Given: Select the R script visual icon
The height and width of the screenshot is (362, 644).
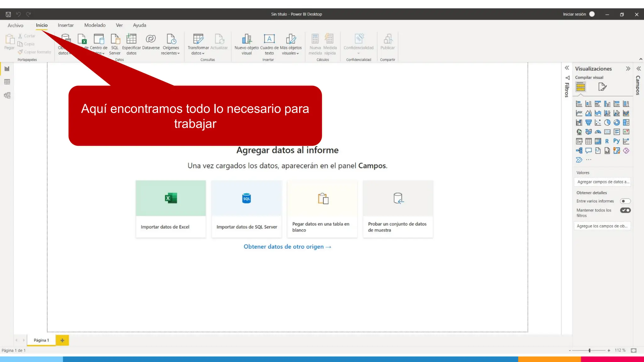Looking at the screenshot, I should (607, 141).
